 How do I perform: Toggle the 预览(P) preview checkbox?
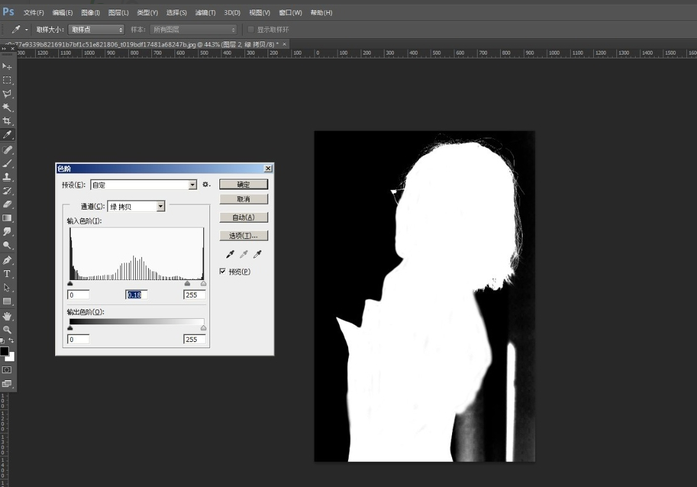tap(223, 271)
